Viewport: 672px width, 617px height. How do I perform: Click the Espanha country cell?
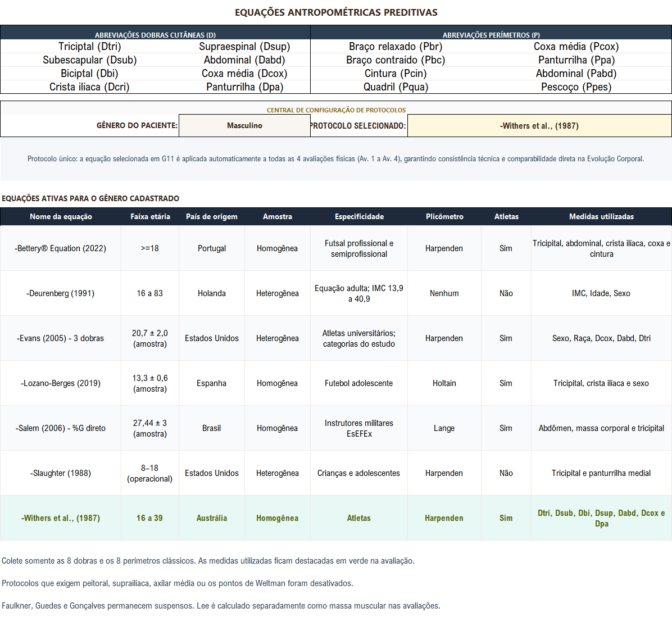pyautogui.click(x=212, y=383)
